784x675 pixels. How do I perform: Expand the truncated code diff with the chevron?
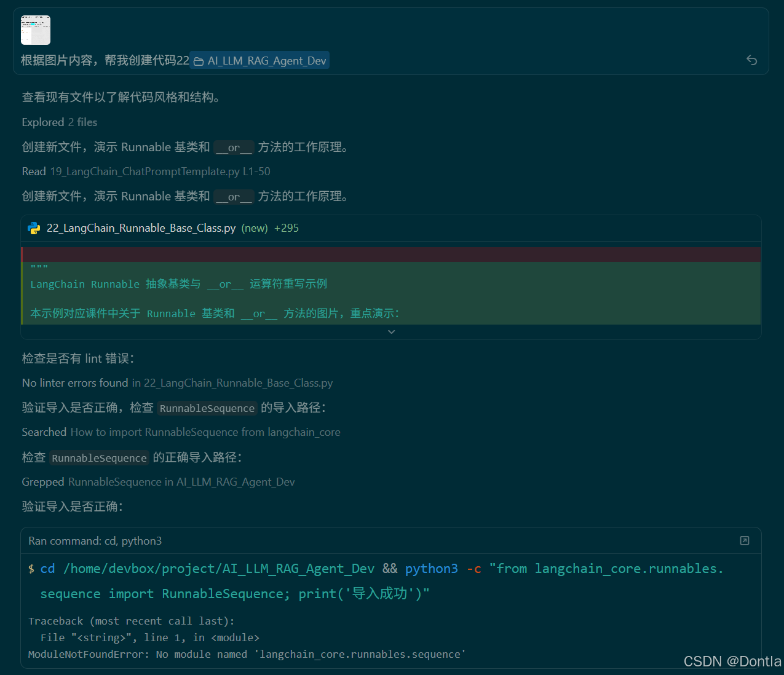pos(391,331)
